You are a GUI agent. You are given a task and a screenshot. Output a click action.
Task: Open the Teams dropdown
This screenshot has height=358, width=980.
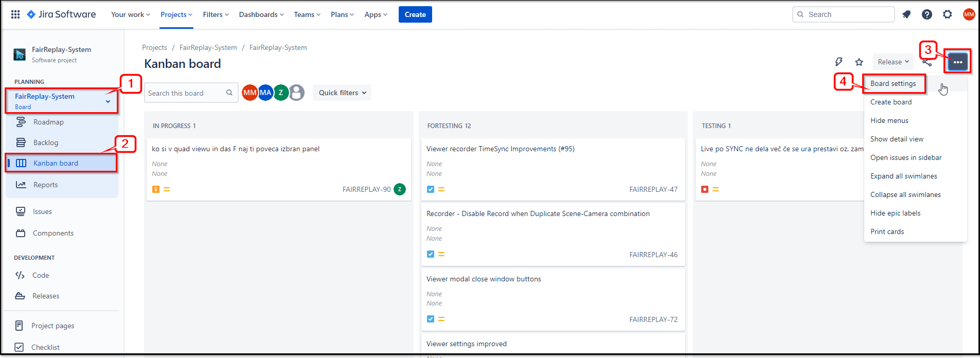(307, 14)
